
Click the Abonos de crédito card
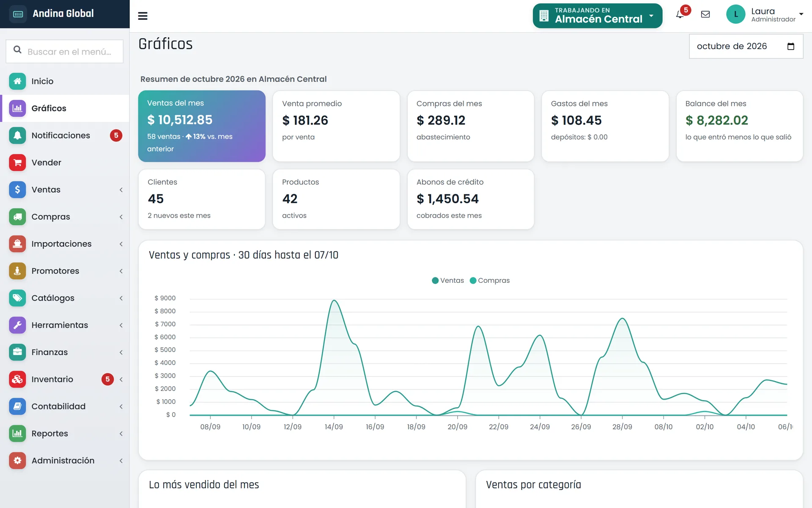(470, 199)
